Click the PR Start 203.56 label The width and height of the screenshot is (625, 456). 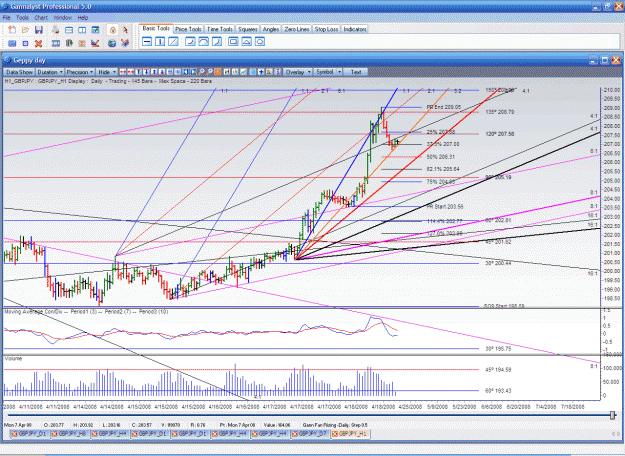(445, 206)
